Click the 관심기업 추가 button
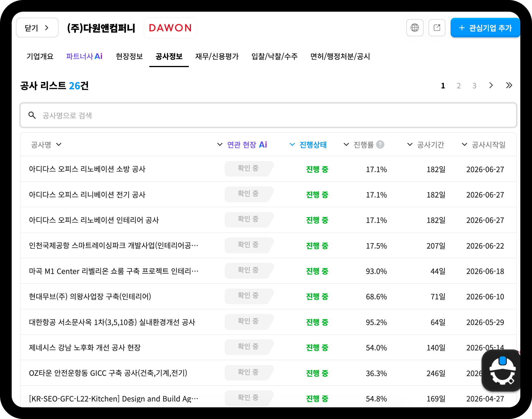Viewport: 532px width, 419px height. tap(485, 28)
